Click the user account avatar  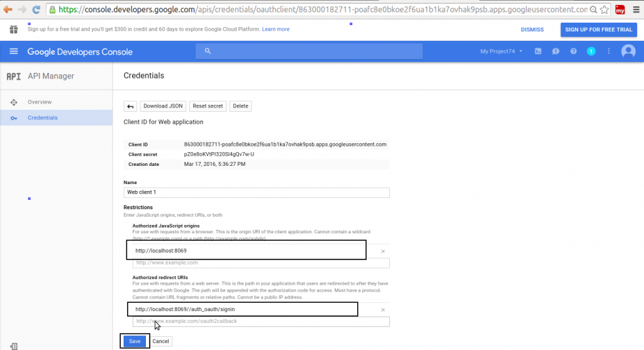[x=628, y=52]
